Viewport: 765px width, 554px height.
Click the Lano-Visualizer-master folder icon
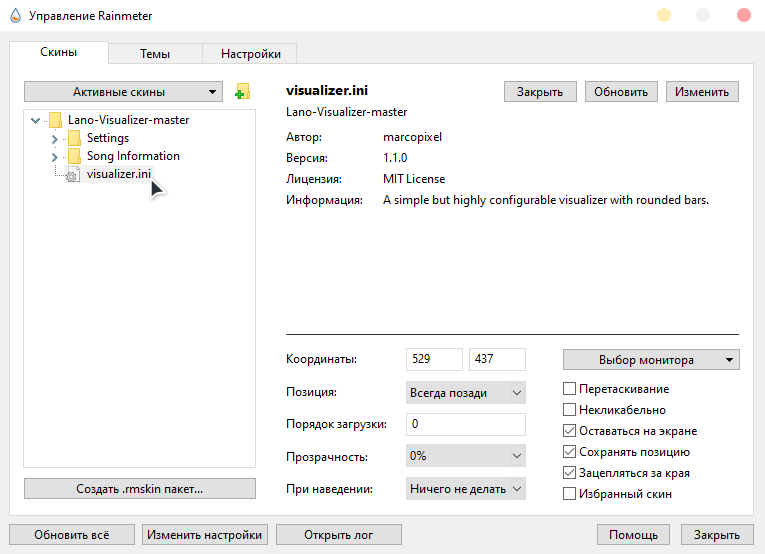pyautogui.click(x=55, y=120)
